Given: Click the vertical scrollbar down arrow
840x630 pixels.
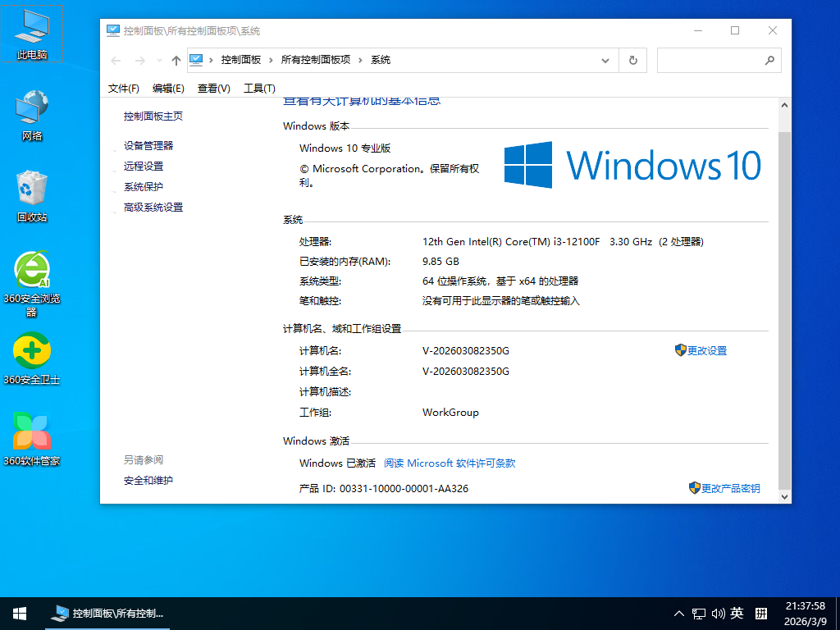Looking at the screenshot, I should coord(784,496).
